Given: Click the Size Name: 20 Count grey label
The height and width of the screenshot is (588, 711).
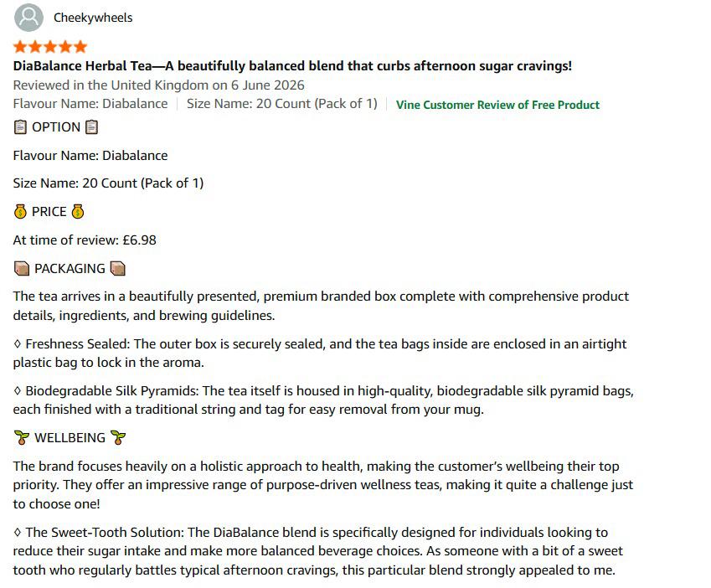Looking at the screenshot, I should 282,103.
